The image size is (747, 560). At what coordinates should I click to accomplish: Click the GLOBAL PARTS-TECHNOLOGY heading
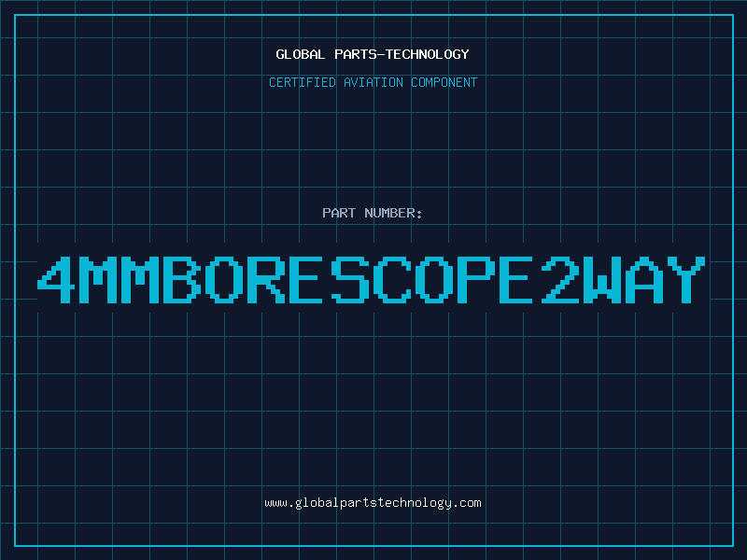click(x=373, y=54)
